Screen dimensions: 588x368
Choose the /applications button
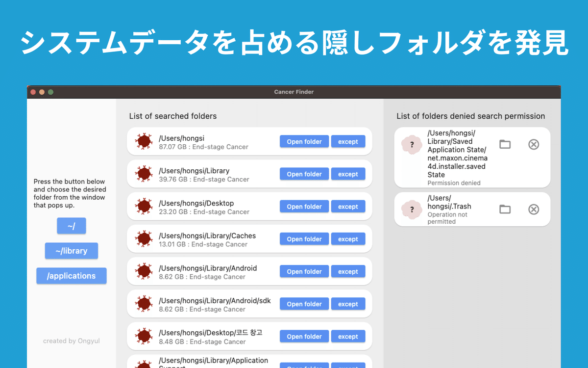72,276
